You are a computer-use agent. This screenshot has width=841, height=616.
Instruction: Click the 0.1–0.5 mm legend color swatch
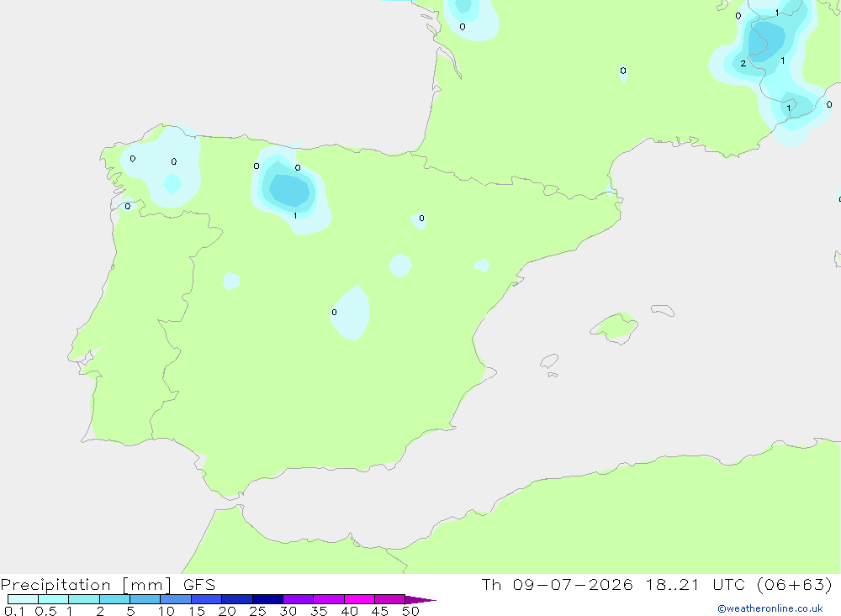tap(23, 599)
